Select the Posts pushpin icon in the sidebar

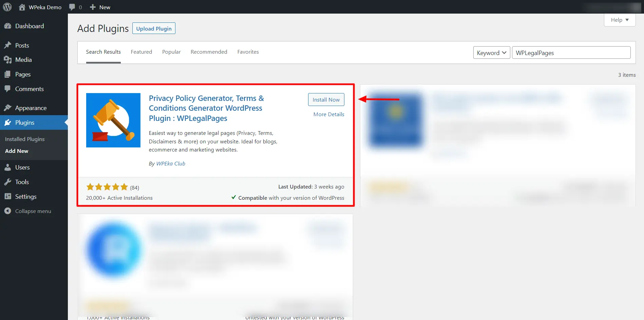coord(8,45)
